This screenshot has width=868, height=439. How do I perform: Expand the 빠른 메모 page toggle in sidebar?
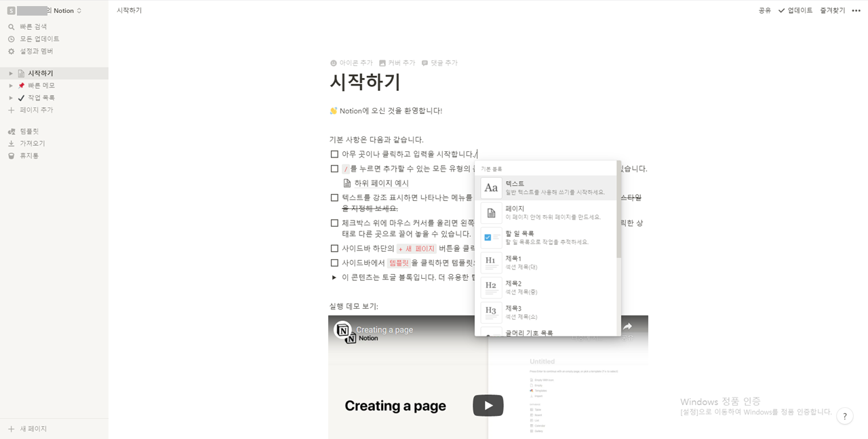click(11, 85)
